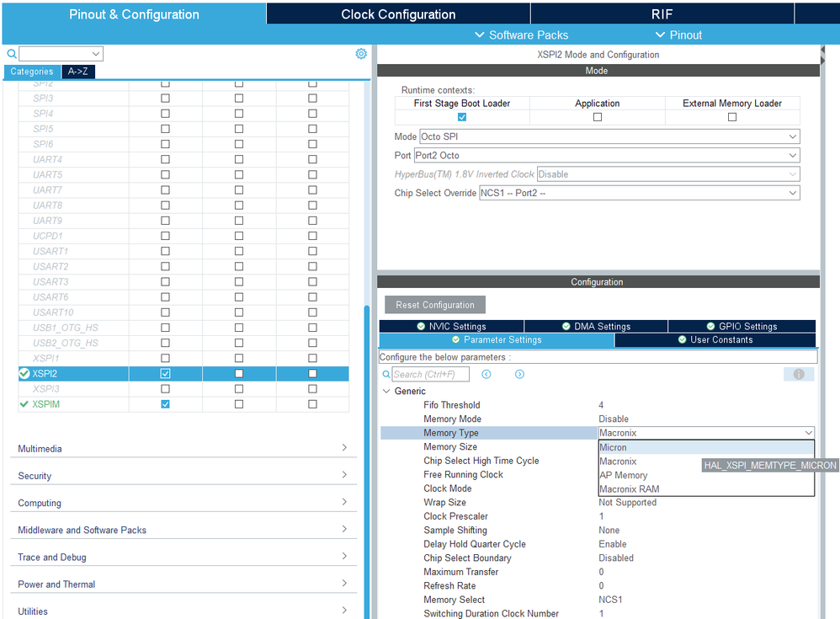Open the GPIO Settings tab

pos(742,326)
